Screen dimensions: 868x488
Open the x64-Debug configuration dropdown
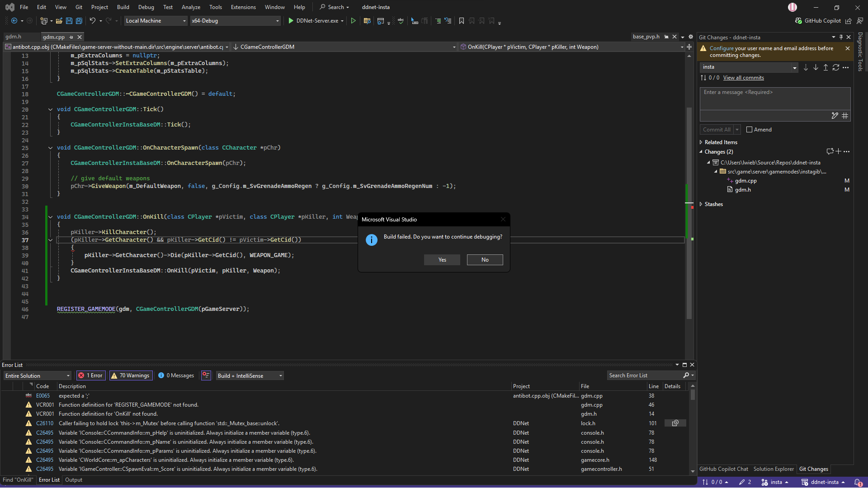coord(235,21)
